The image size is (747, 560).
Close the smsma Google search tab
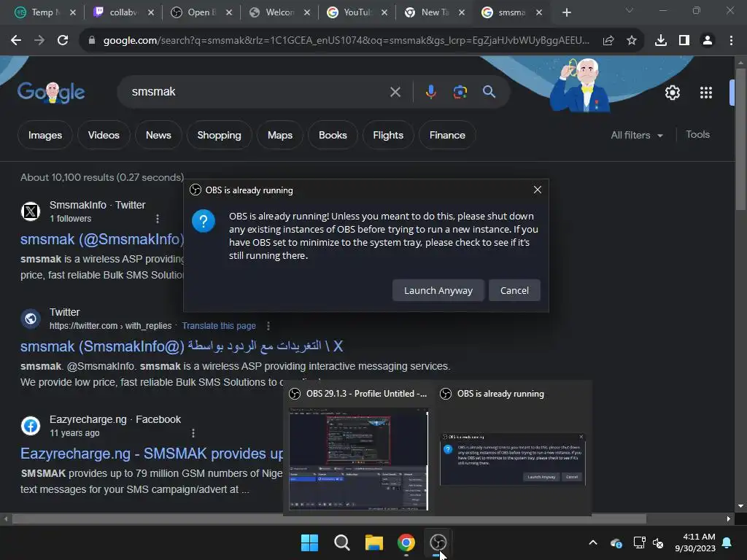539,12
